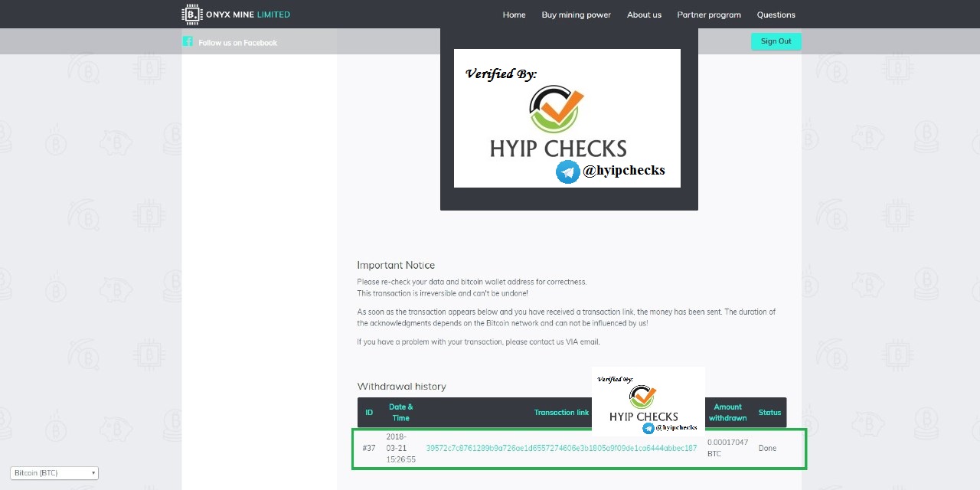Click the large HYIP Checks verification image
980x490 pixels.
click(567, 118)
